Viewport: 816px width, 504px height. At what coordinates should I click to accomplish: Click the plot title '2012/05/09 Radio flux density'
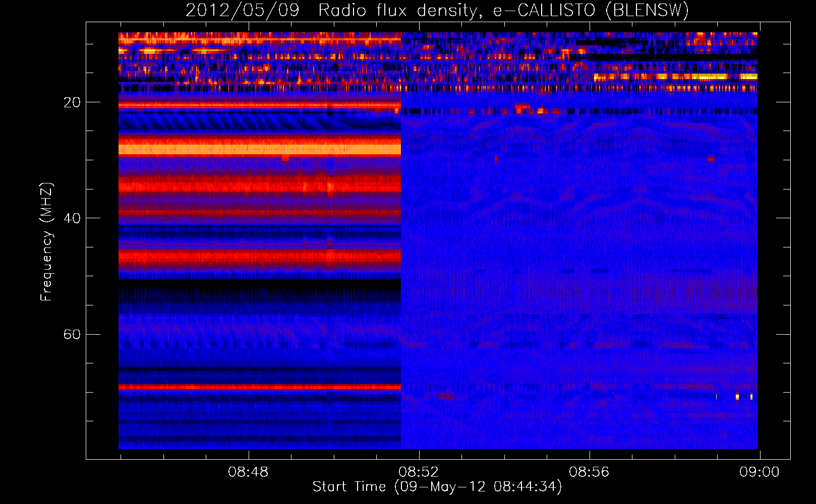[x=437, y=10]
